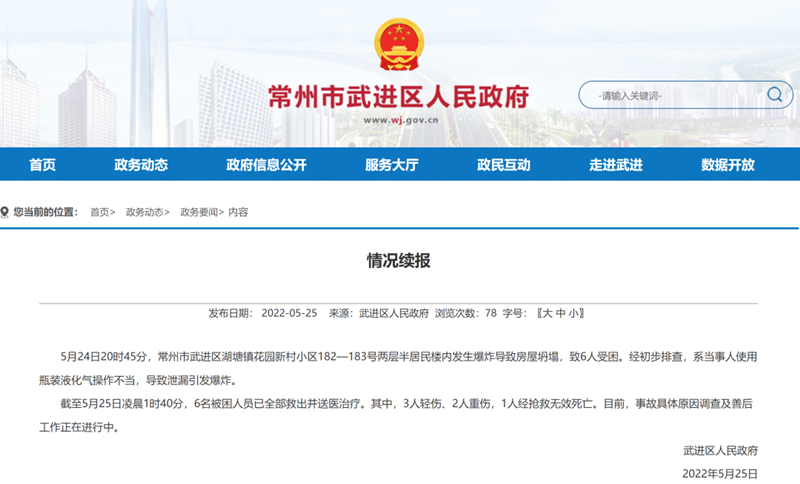Select 服务大厅 in the navigation bar

[x=391, y=165]
